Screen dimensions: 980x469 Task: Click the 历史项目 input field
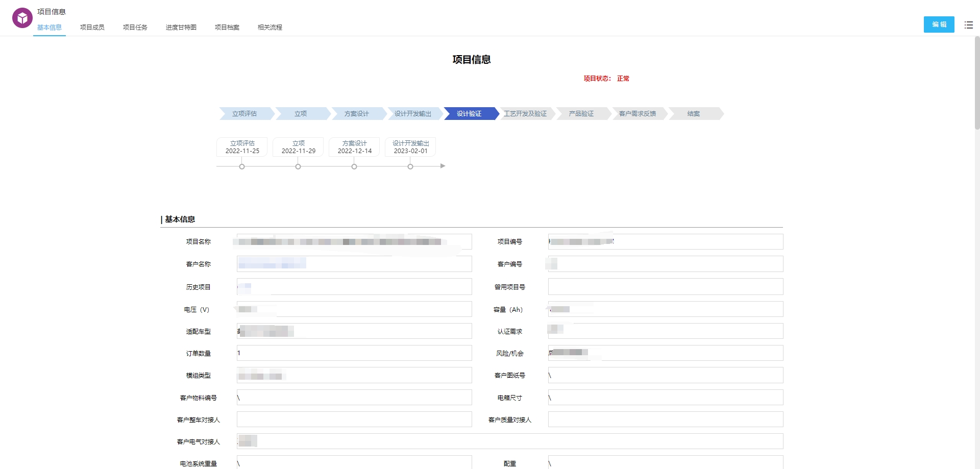pos(354,287)
